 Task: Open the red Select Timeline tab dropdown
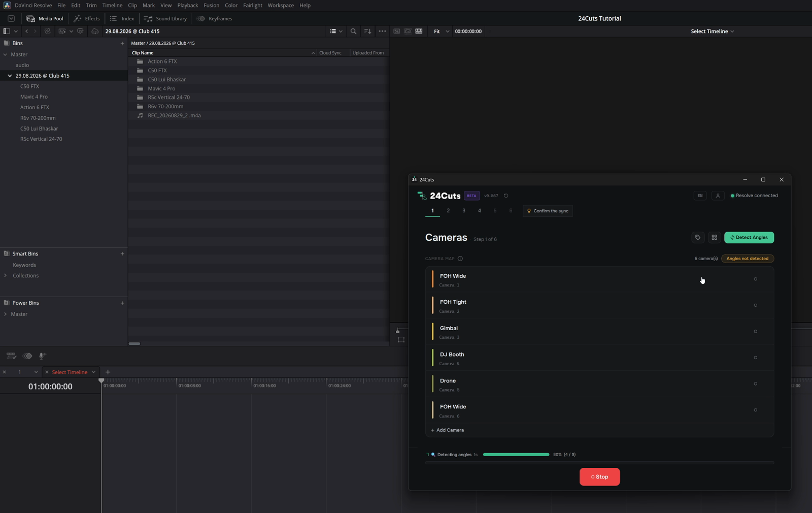point(93,372)
